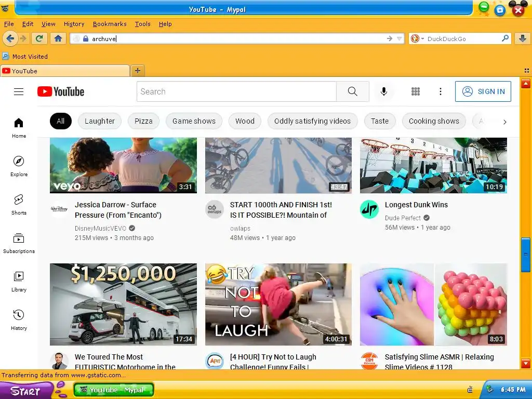Select the Pizza filter chip
Screen dimensions: 532x399
tap(143, 121)
